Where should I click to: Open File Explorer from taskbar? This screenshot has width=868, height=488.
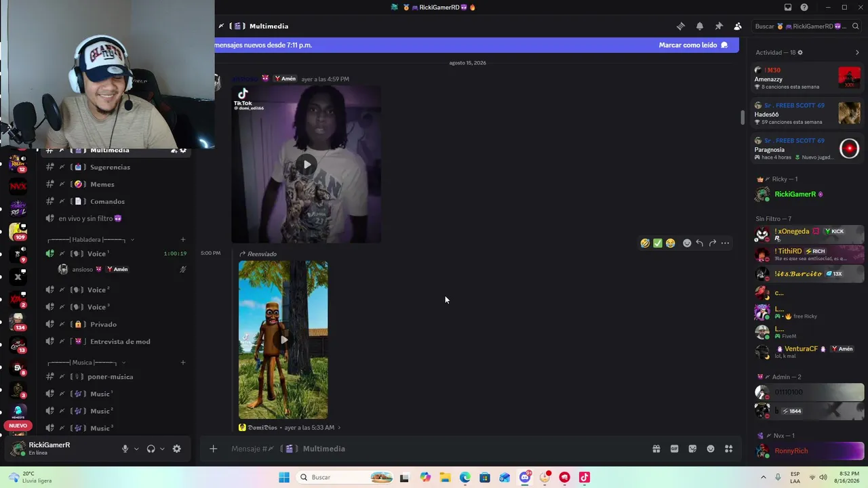(x=445, y=477)
